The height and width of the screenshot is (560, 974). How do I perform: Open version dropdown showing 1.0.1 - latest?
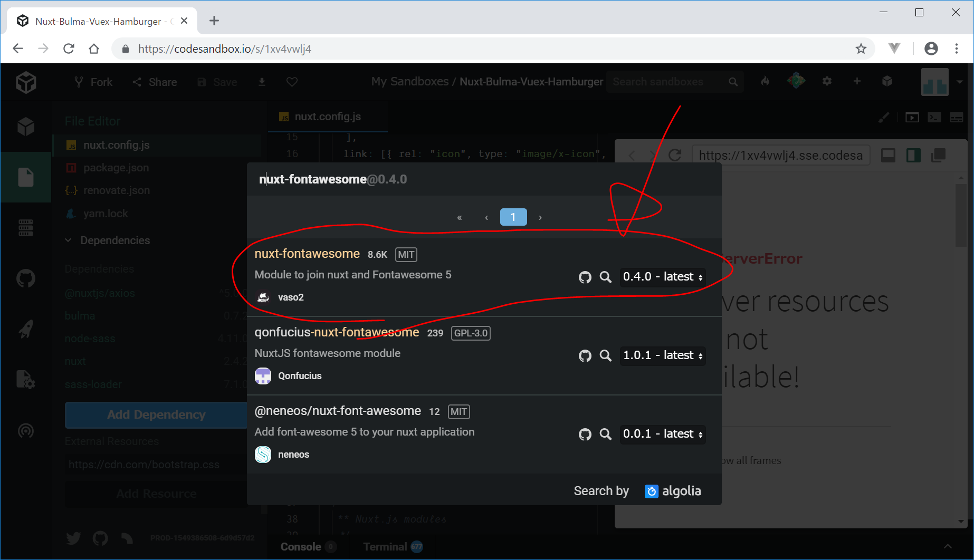point(663,355)
